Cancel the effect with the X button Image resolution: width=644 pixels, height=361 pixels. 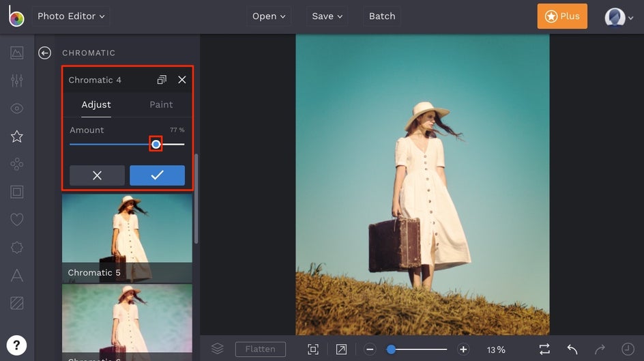point(97,175)
